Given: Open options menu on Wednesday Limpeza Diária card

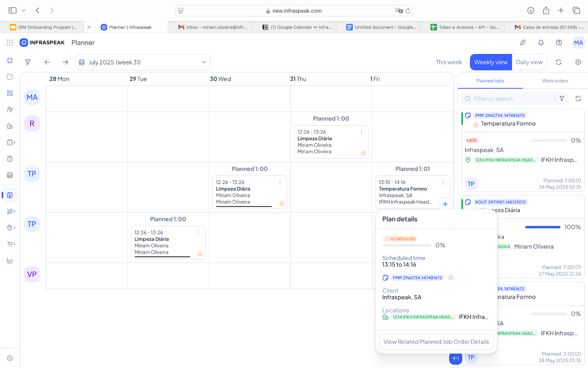Looking at the screenshot, I should 280,183.
